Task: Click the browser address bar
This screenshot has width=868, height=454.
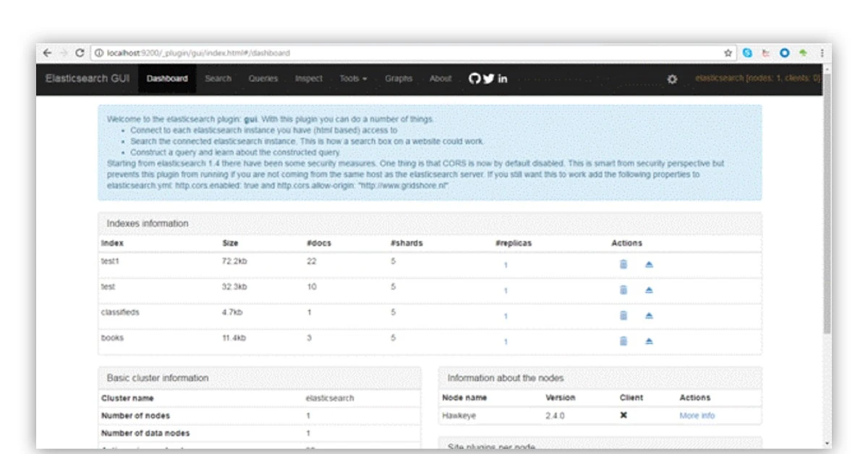Action: click(405, 53)
